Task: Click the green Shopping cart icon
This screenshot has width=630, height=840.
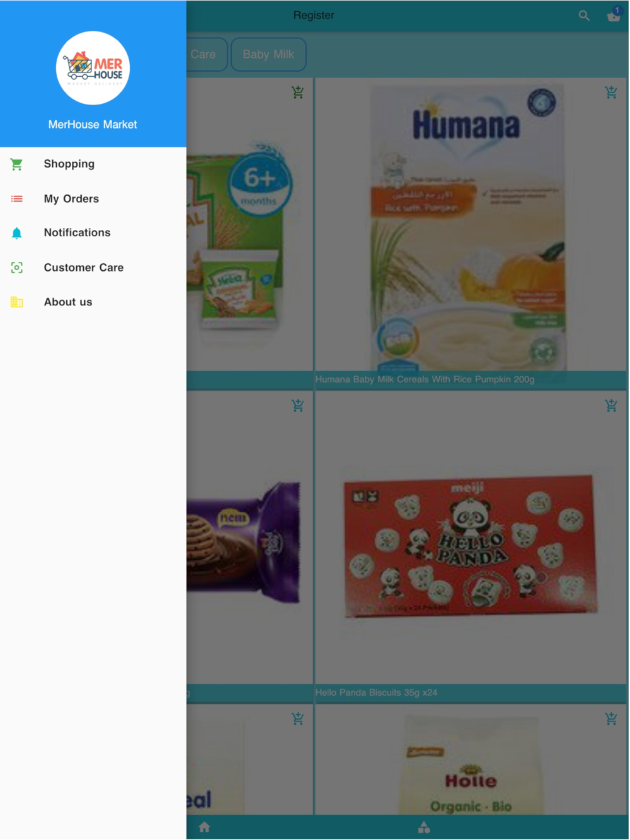Action: pyautogui.click(x=17, y=164)
